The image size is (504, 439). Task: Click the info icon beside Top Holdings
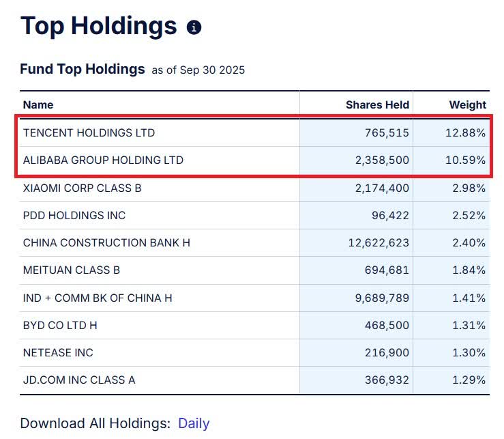(194, 27)
